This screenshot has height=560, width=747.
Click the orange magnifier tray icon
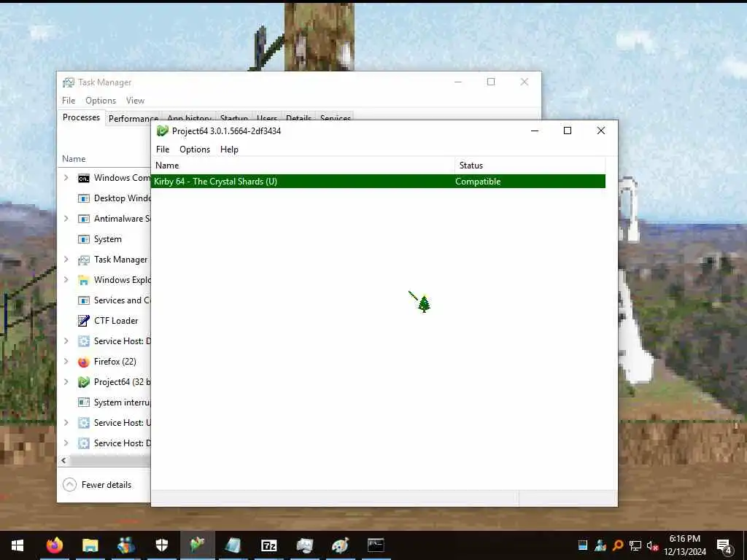pyautogui.click(x=618, y=545)
